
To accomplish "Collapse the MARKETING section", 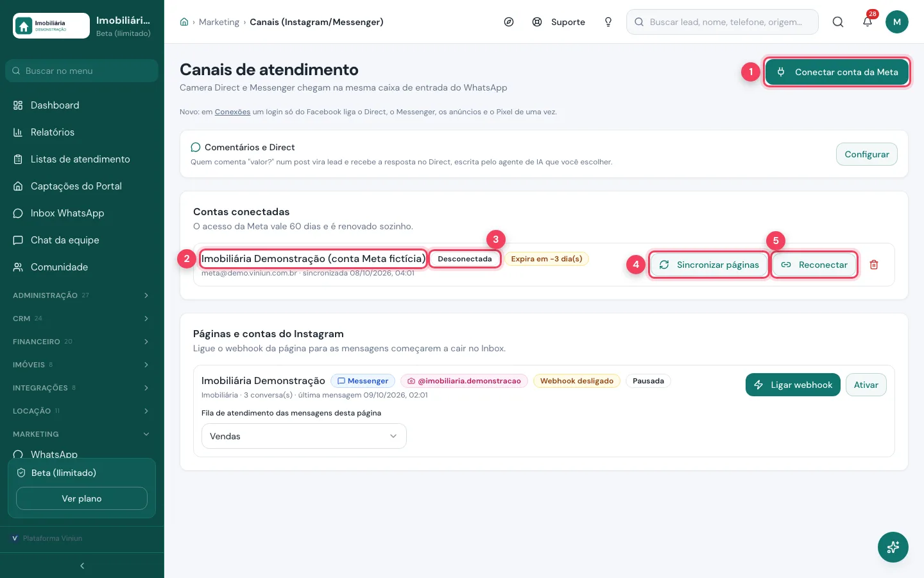I will 82,434.
